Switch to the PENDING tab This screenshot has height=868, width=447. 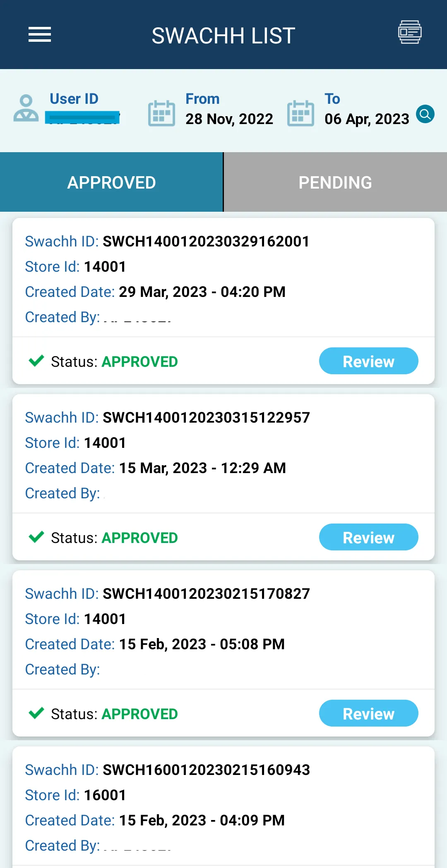[334, 182]
